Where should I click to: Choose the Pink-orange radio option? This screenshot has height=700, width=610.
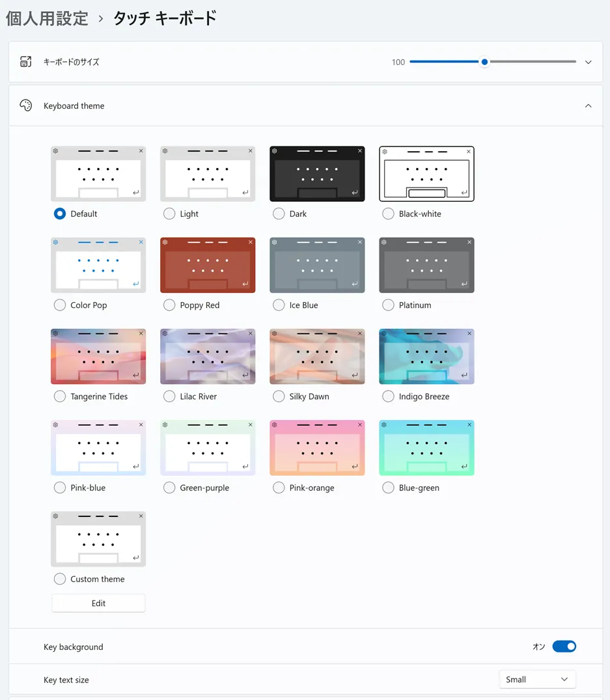279,488
